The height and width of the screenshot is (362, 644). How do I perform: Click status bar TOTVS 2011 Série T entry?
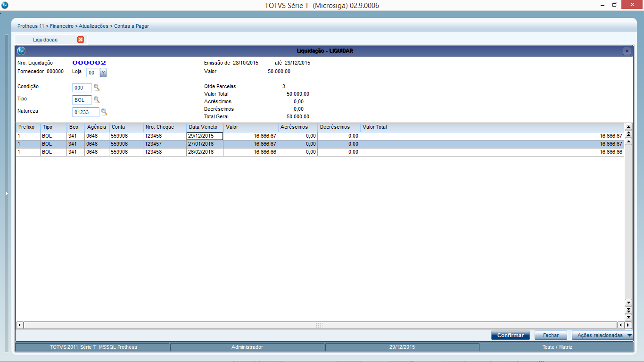(x=92, y=347)
